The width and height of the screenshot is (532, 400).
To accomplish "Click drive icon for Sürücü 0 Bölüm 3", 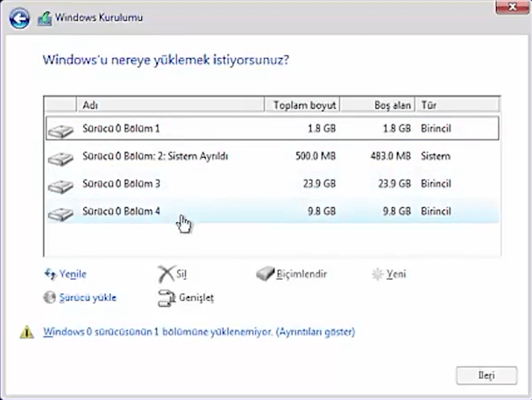I will [60, 184].
